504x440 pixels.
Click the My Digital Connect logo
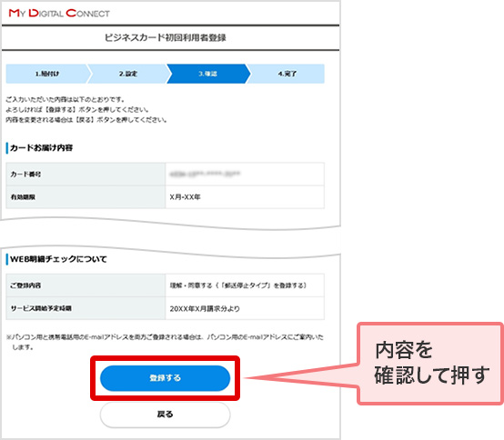click(59, 13)
